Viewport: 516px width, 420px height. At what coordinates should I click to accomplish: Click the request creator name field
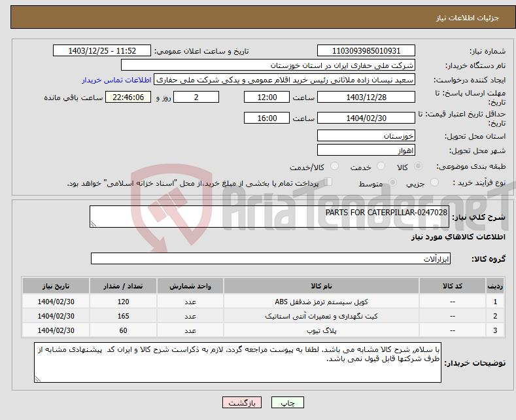284,80
